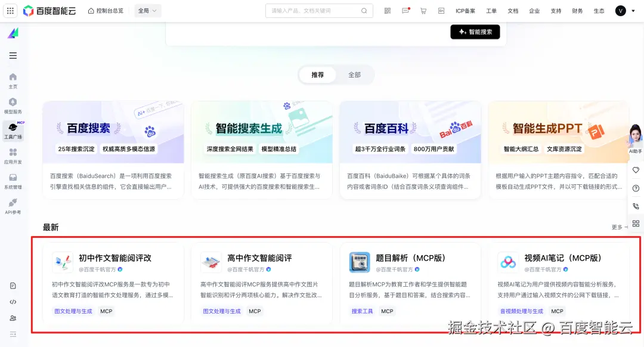
Task: Open the code brackets icon in sidebar
Action: 13,302
